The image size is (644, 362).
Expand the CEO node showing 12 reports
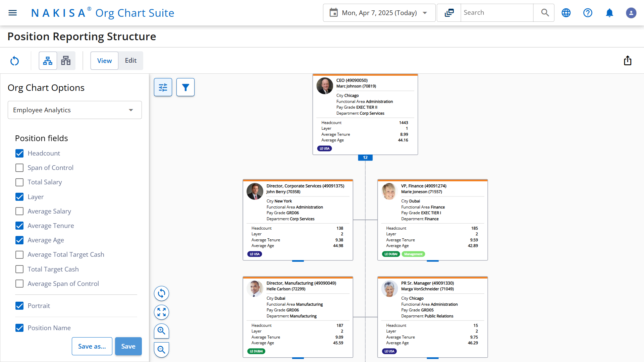(365, 157)
